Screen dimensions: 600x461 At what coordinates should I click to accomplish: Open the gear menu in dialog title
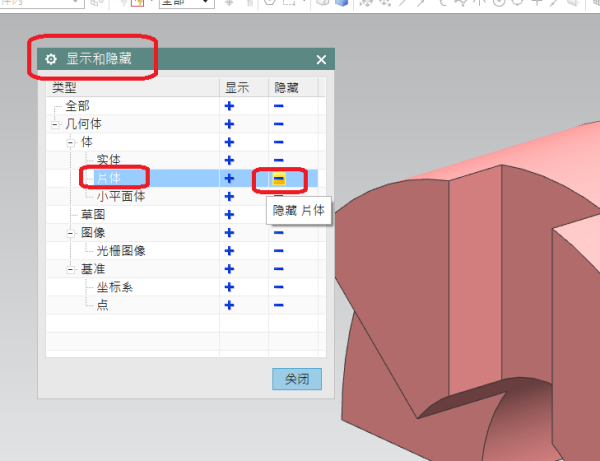51,59
